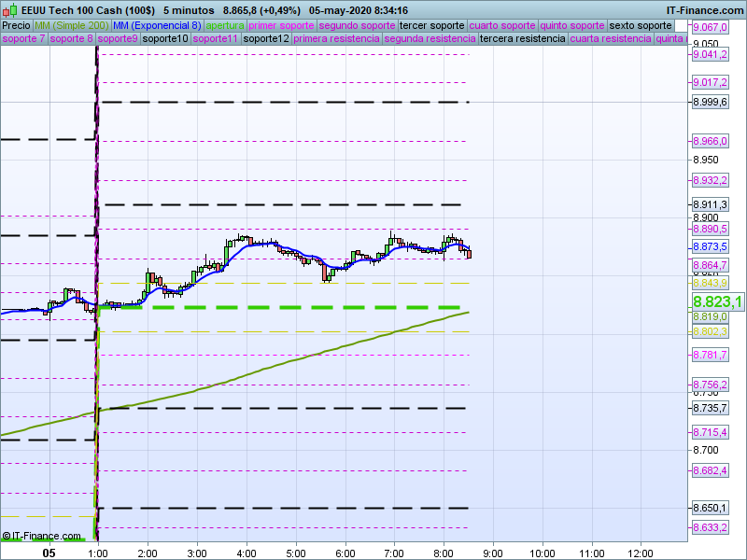Image resolution: width=747 pixels, height=560 pixels.
Task: Select the tercera resistencia legend label
Action: (522, 39)
